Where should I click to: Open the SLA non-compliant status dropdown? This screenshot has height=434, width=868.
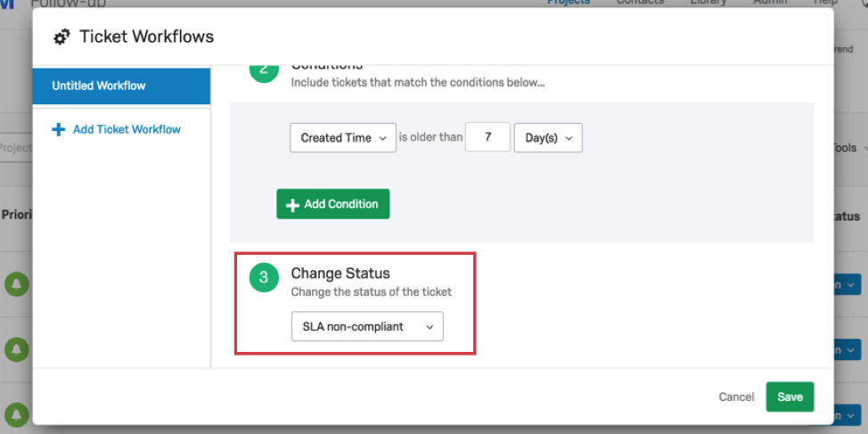[x=367, y=327]
